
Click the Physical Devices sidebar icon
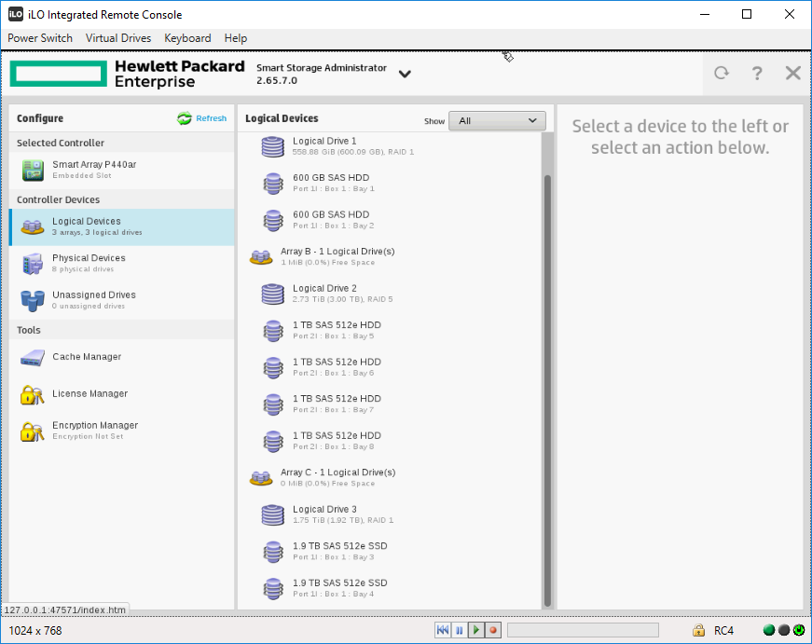tap(33, 264)
